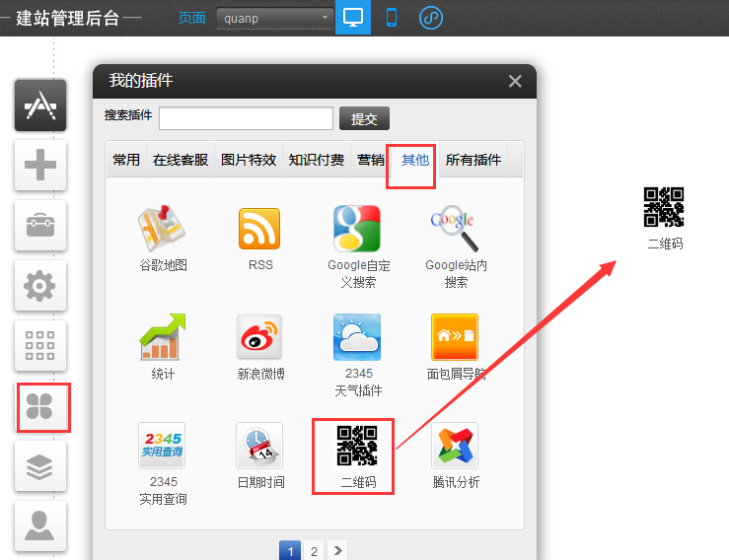Viewport: 729px width, 560px height.
Task: Click the 提交 search button
Action: [364, 119]
